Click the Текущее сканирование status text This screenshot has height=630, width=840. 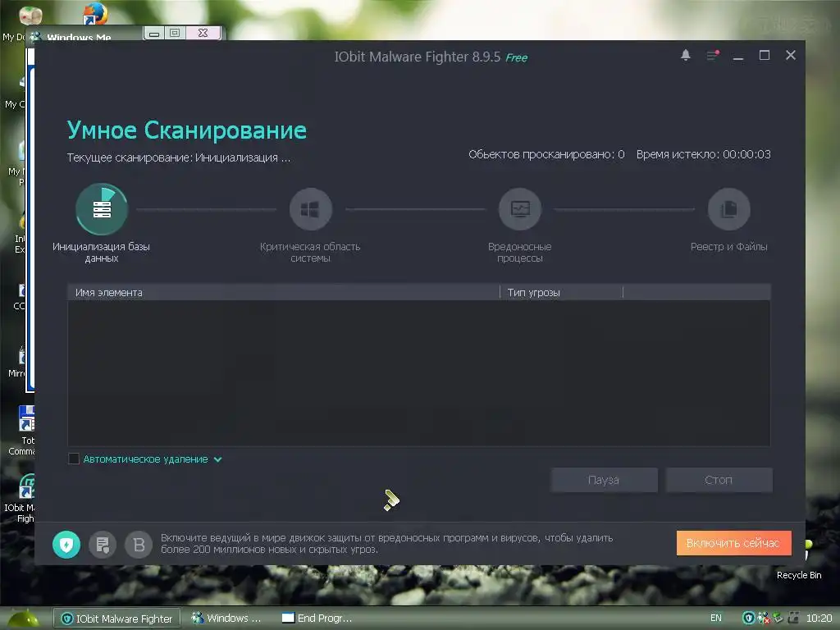pos(178,157)
